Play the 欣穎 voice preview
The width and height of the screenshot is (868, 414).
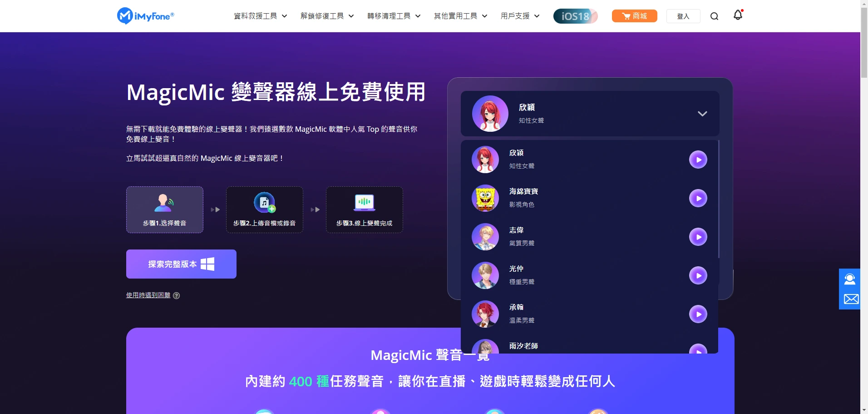698,160
